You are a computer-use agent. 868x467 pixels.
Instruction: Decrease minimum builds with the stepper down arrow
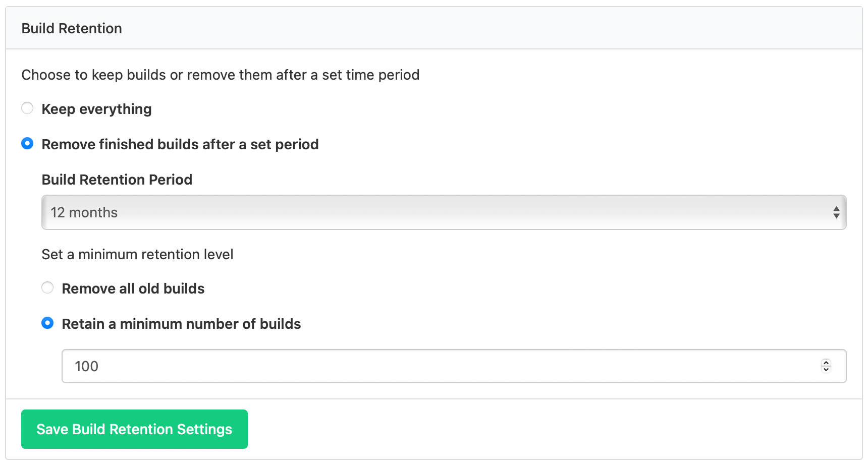point(826,370)
